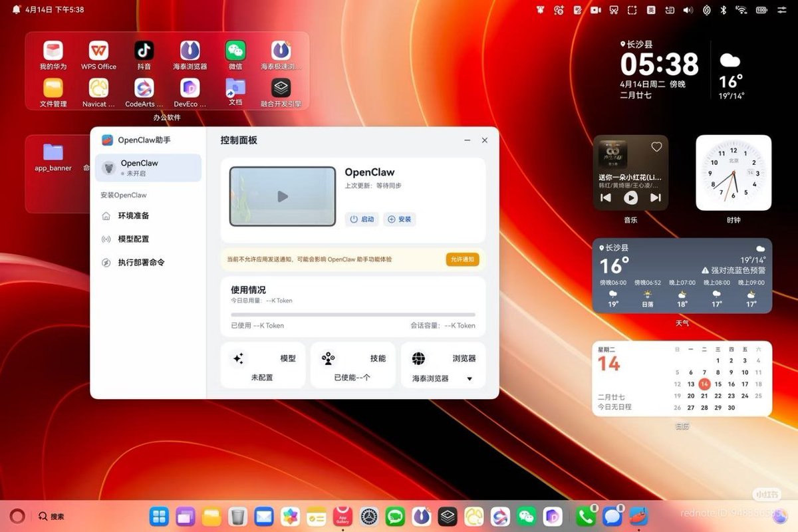This screenshot has height=532, width=798.
Task: Click the token usage progress bar
Action: click(353, 315)
